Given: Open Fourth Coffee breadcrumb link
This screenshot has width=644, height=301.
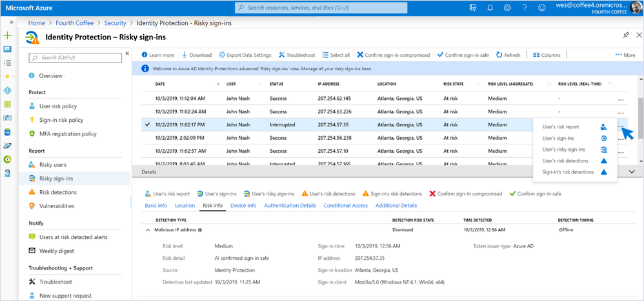Looking at the screenshot, I should [75, 23].
